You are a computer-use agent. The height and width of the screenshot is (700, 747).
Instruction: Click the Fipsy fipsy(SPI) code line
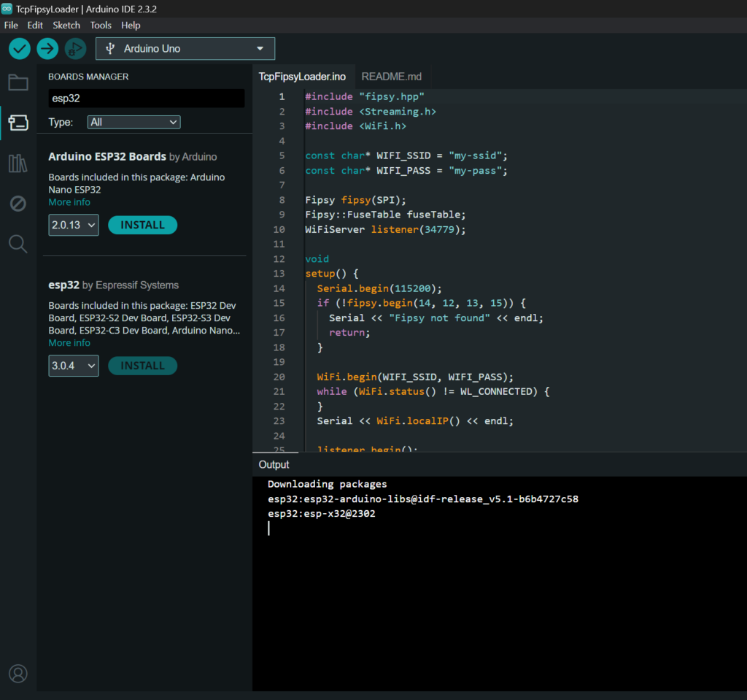[x=355, y=200]
